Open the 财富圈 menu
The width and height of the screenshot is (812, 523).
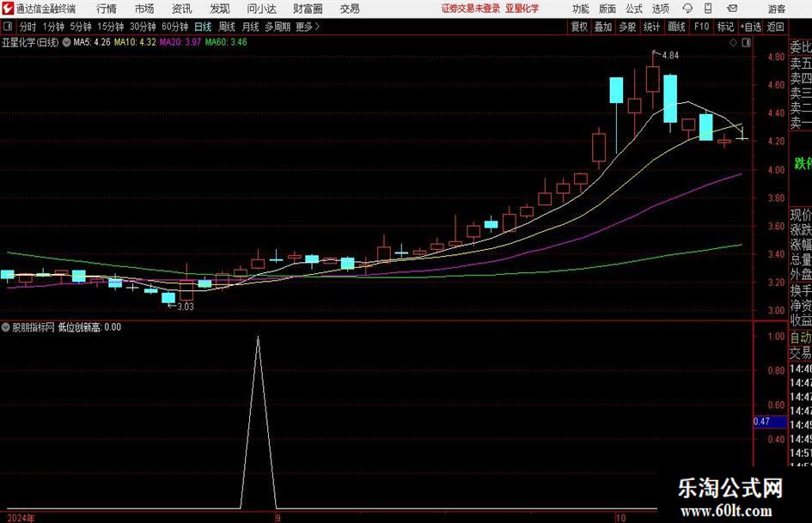pos(308,9)
